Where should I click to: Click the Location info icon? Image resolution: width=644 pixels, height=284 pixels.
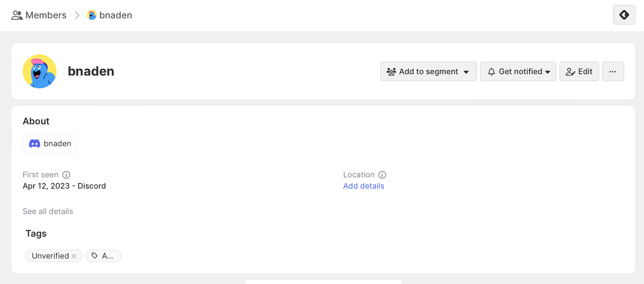pyautogui.click(x=382, y=175)
